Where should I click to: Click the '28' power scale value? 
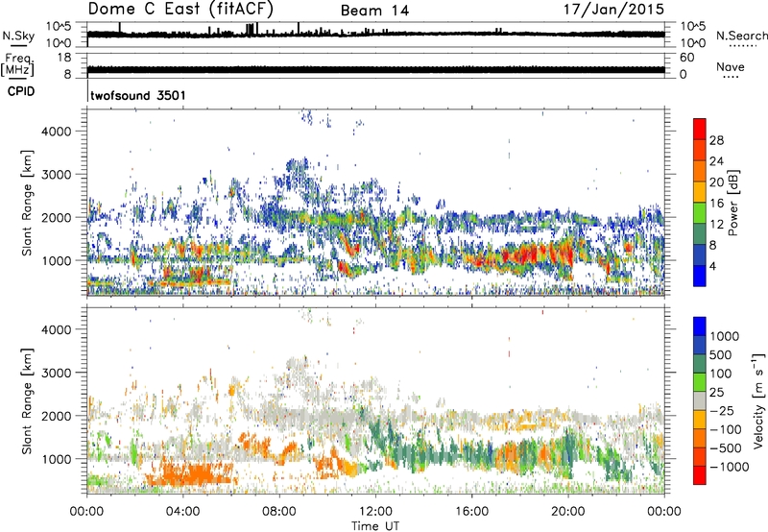pyautogui.click(x=716, y=140)
